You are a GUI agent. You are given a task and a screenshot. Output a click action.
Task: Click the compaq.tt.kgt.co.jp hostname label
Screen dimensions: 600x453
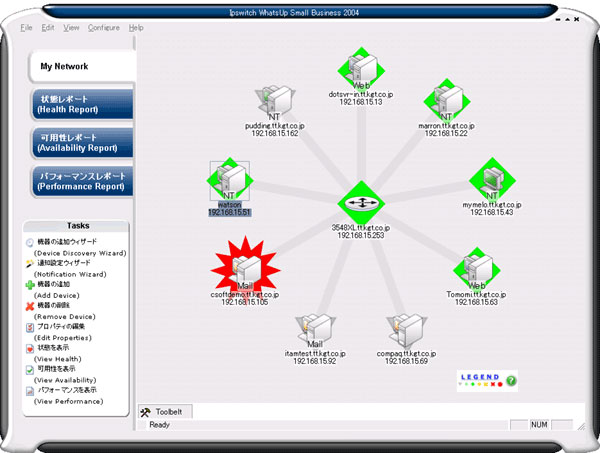pos(406,354)
